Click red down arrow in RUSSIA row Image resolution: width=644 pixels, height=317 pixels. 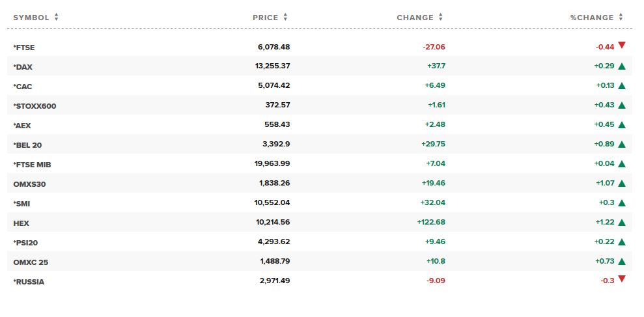[621, 279]
